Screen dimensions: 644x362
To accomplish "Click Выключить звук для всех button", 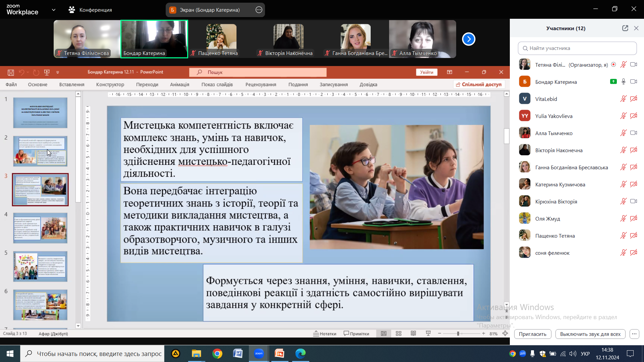I will (x=590, y=334).
